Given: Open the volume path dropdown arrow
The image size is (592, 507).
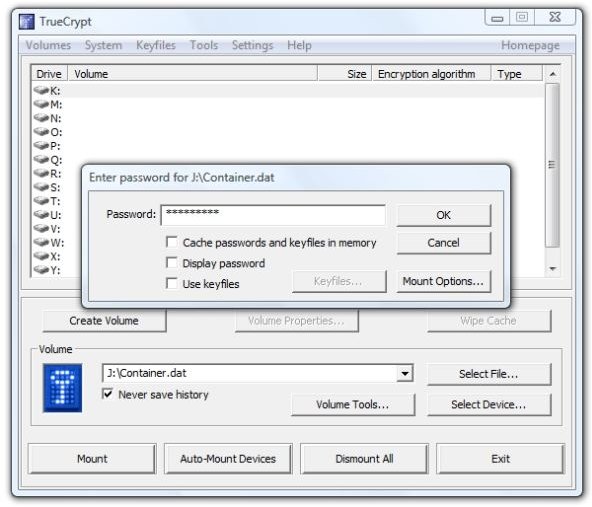Looking at the screenshot, I should pos(405,373).
